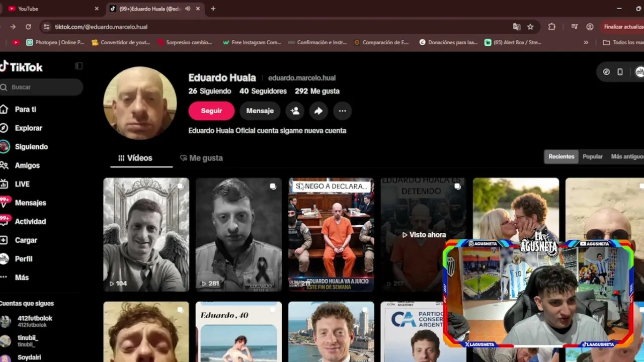
Task: Switch to the YouTube browser tab
Action: 50,9
